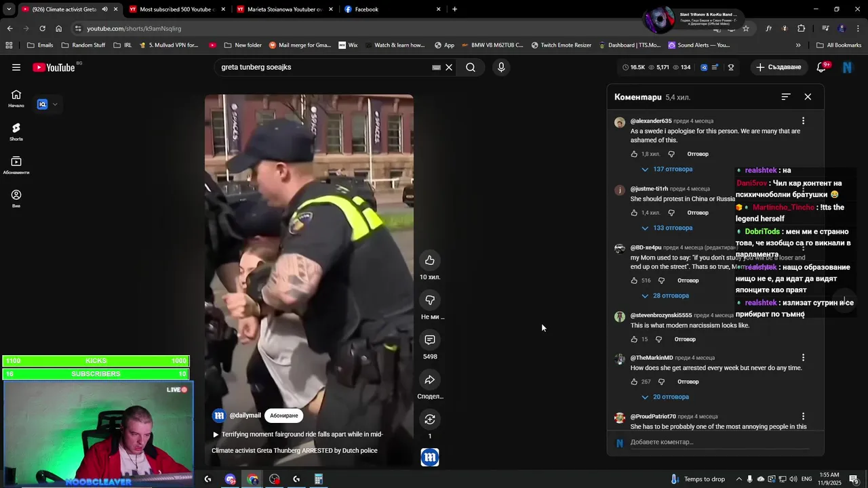This screenshot has width=868, height=488.
Task: Like the comment by @TheMarkinMD
Action: 634,382
